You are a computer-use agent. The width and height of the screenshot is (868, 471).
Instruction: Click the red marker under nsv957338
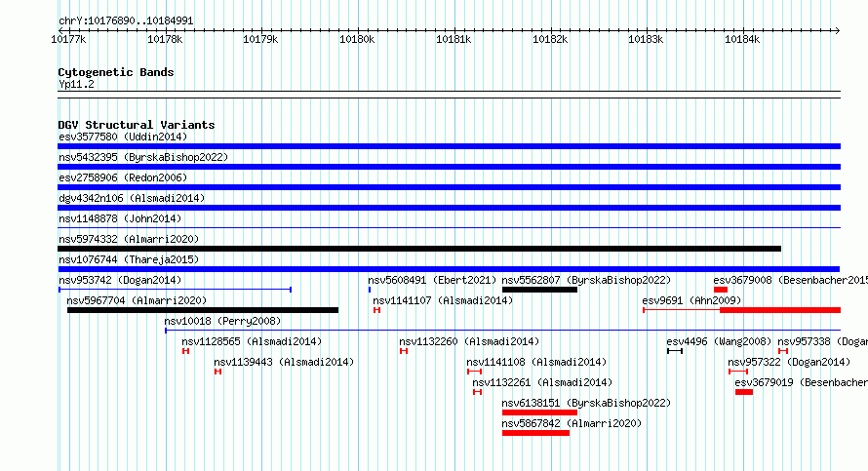click(783, 351)
